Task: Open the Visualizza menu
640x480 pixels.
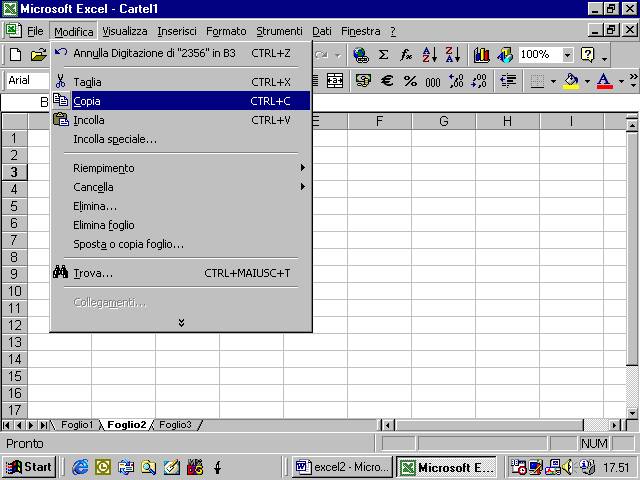Action: pyautogui.click(x=124, y=31)
